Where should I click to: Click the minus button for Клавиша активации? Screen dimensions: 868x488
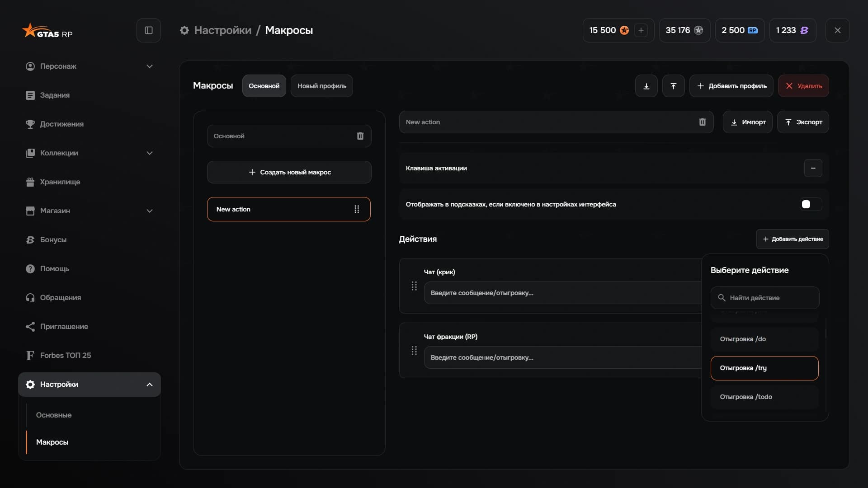click(x=813, y=168)
